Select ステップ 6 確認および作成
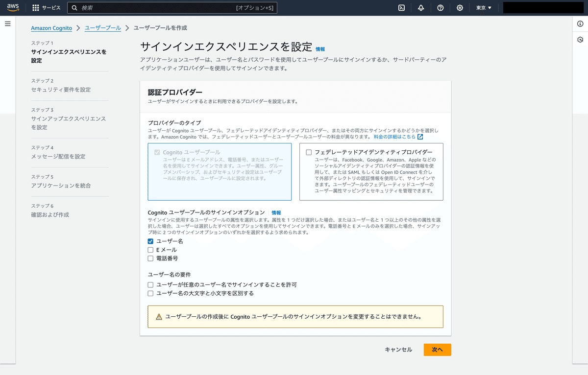Screen dimensions: 588x375 click(50, 211)
